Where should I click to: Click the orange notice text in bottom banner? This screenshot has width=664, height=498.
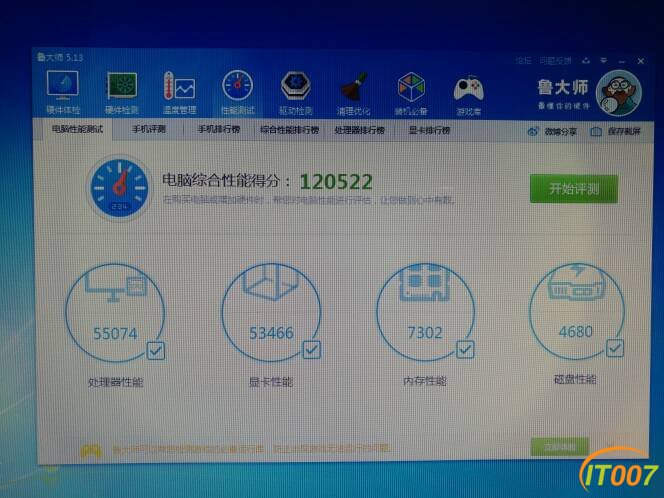251,448
